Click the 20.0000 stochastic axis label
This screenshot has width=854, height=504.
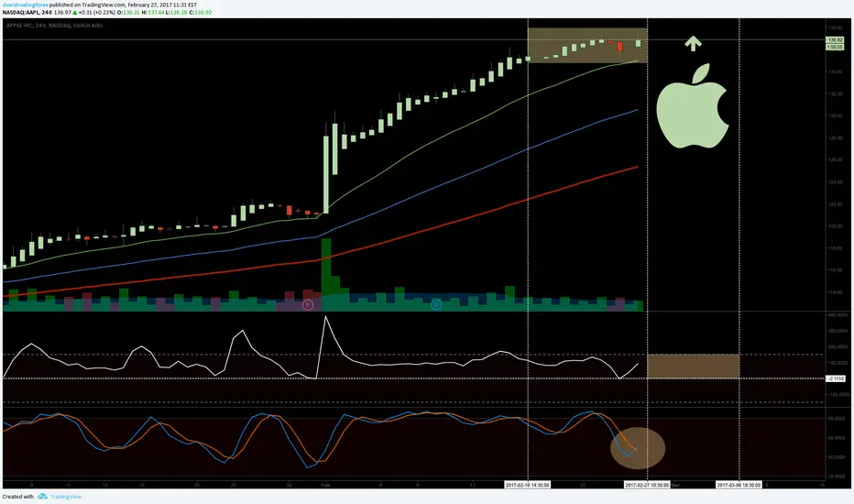838,477
